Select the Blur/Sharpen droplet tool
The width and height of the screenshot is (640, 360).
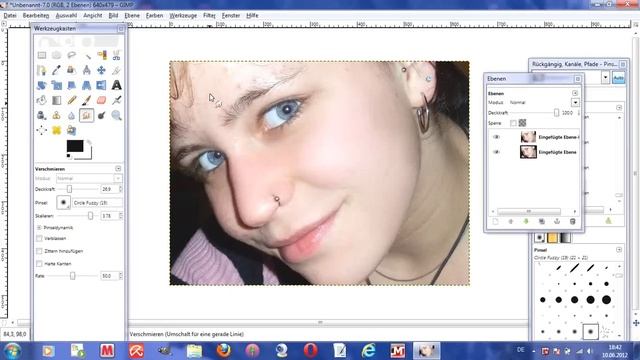[71, 116]
